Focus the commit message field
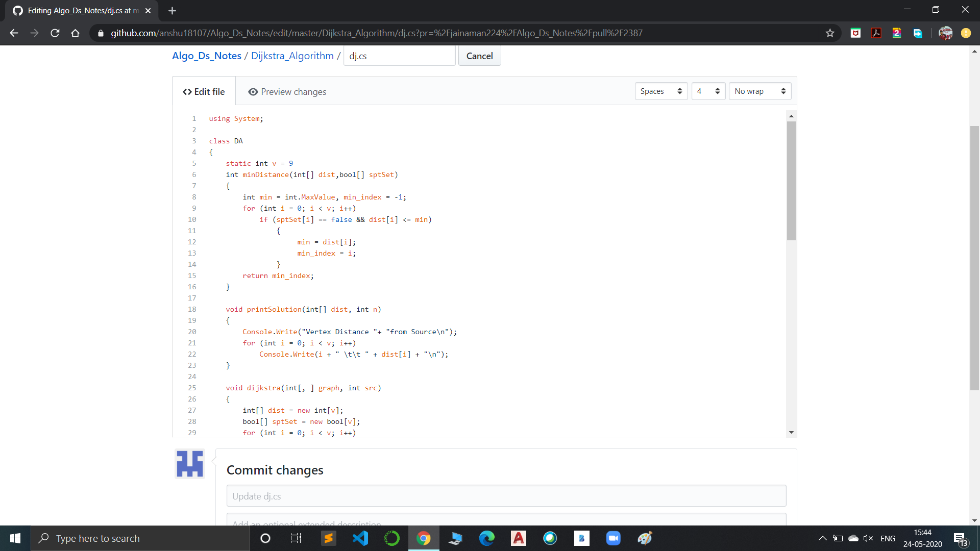 click(x=506, y=495)
